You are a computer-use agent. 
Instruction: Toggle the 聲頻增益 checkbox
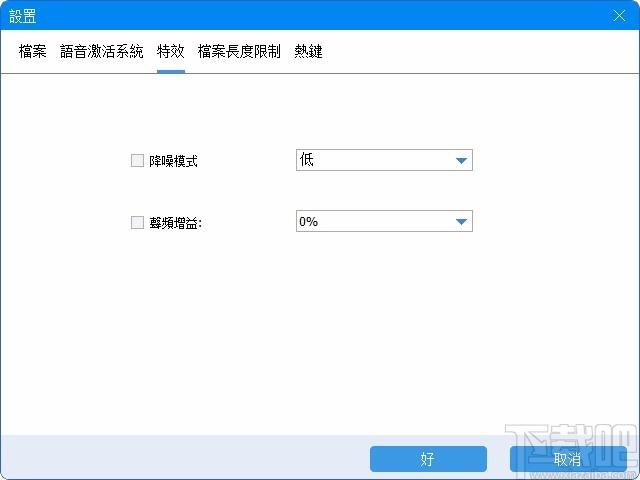[137, 222]
